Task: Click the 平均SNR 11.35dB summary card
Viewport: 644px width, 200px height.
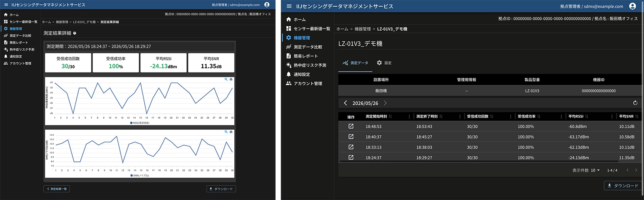Action: [211, 63]
